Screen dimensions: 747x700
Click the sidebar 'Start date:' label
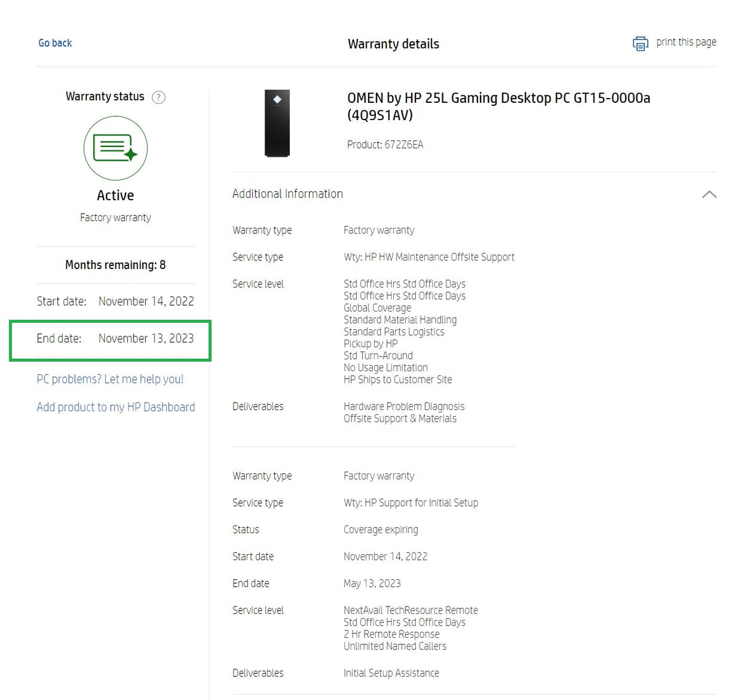62,302
